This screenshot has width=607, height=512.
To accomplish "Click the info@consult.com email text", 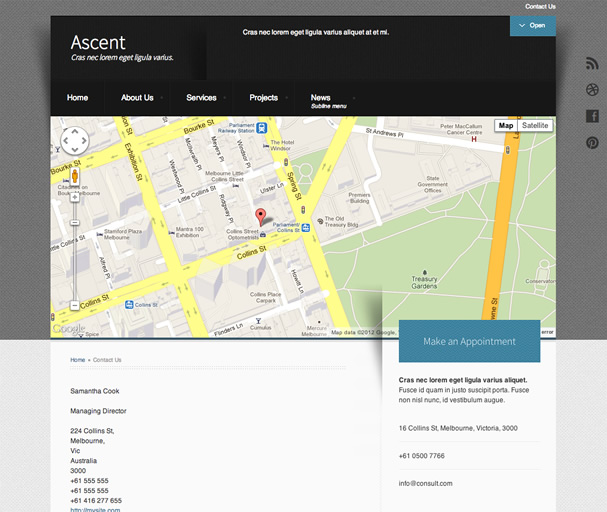I will click(425, 483).
